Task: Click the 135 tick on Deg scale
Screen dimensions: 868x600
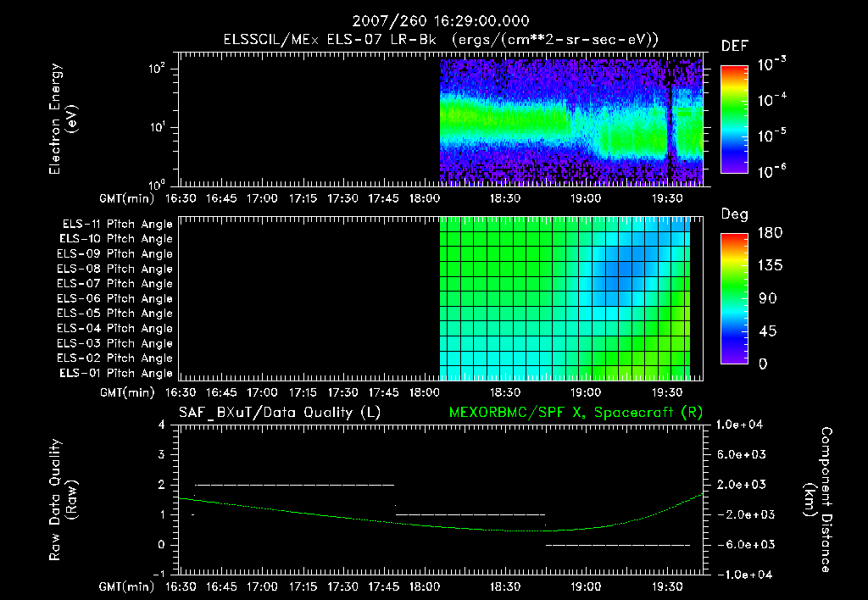Action: pyautogui.click(x=770, y=265)
